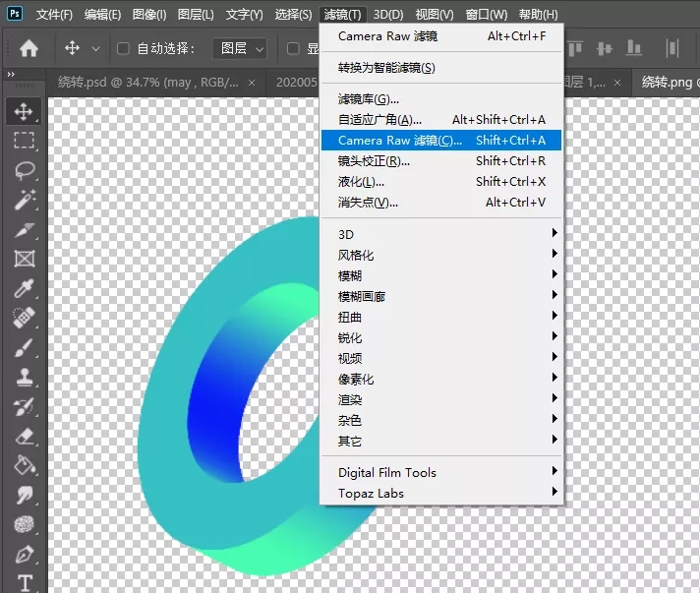The height and width of the screenshot is (593, 700).
Task: Click the move tool preset icon in options bar
Action: click(72, 48)
